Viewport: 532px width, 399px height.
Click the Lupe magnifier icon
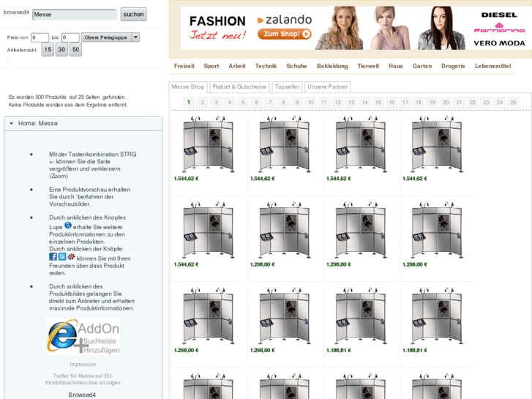[x=68, y=225]
